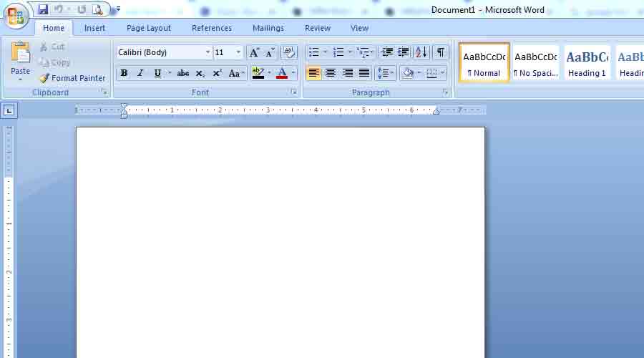Toggle Subscript formatting
Viewport: 644px width, 358px height.
pos(200,73)
